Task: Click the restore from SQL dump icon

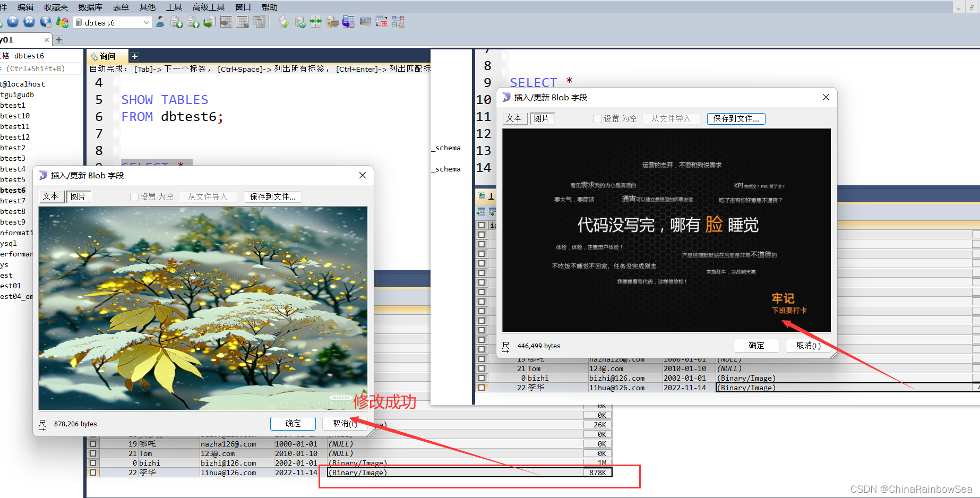Action: click(x=210, y=22)
